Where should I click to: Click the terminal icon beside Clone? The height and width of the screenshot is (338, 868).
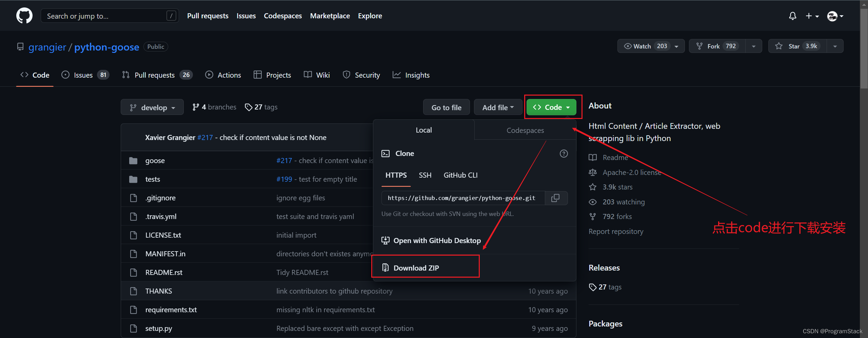pyautogui.click(x=386, y=154)
